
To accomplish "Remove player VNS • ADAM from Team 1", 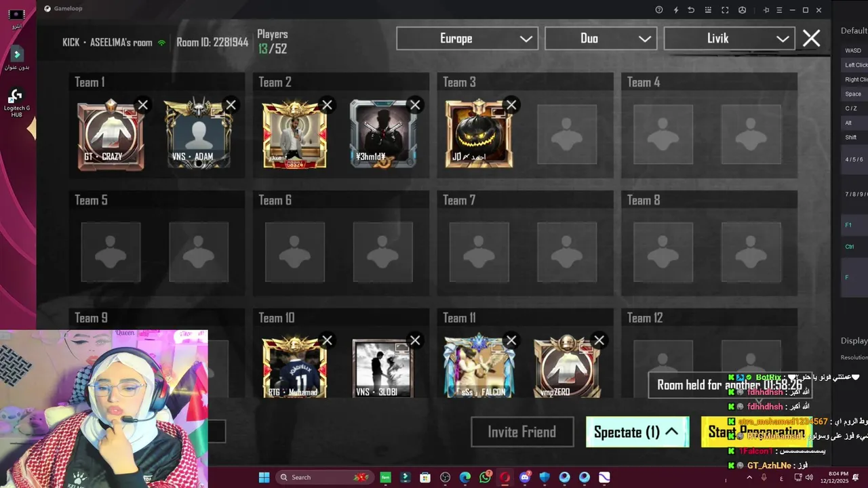I will coord(231,105).
